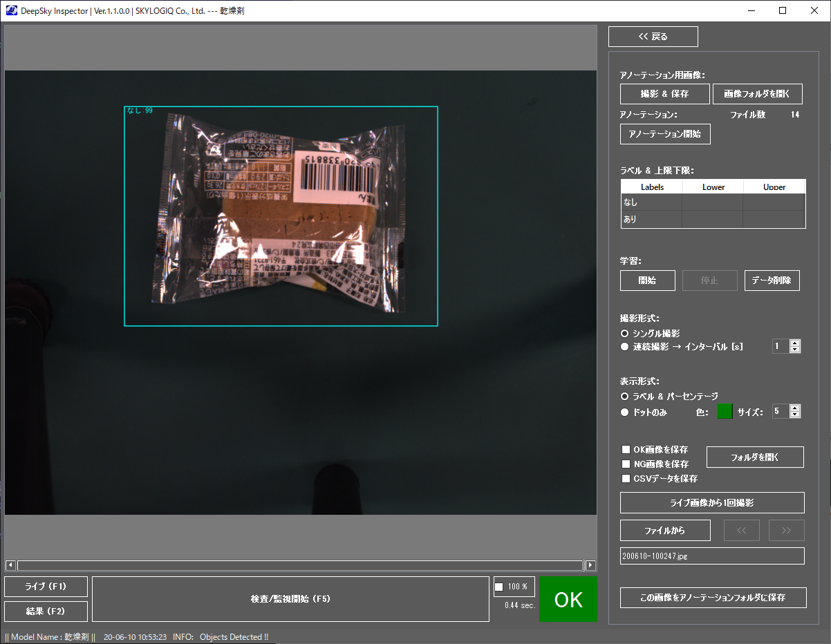The width and height of the screenshot is (831, 644).
Task: Enable CSVデータを保存 checkbox
Action: point(626,479)
